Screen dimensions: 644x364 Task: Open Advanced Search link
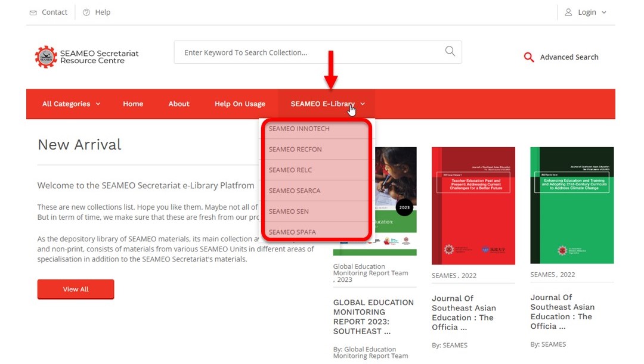569,57
